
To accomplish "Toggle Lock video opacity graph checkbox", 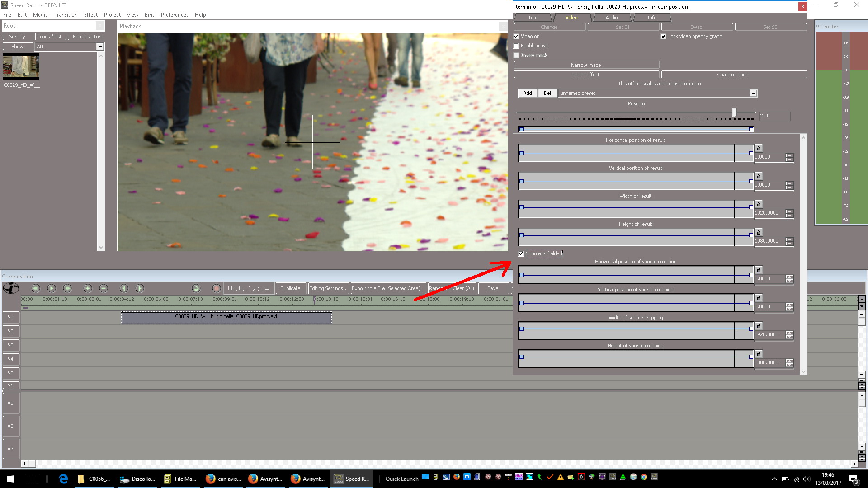I will [664, 37].
